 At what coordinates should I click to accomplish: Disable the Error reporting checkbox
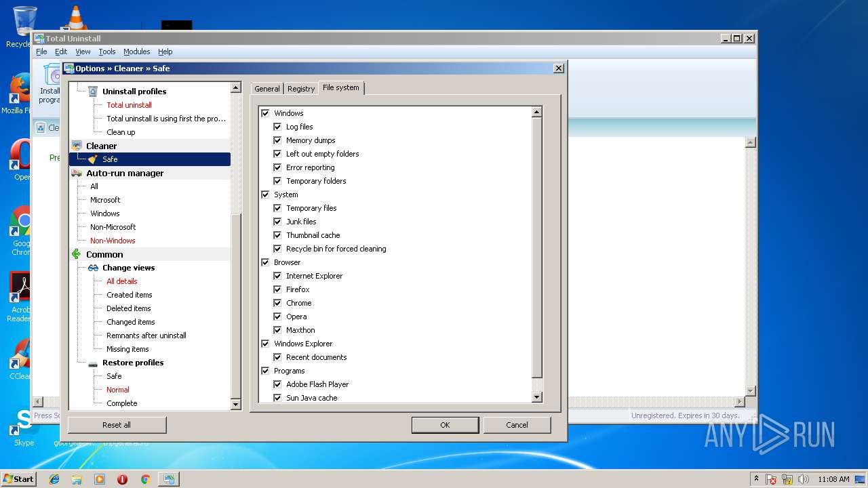pyautogui.click(x=277, y=167)
